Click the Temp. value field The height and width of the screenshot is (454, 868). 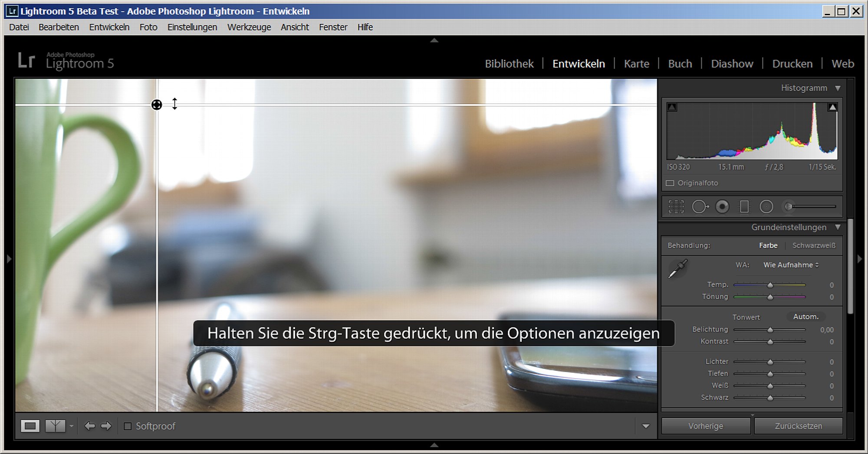(832, 285)
